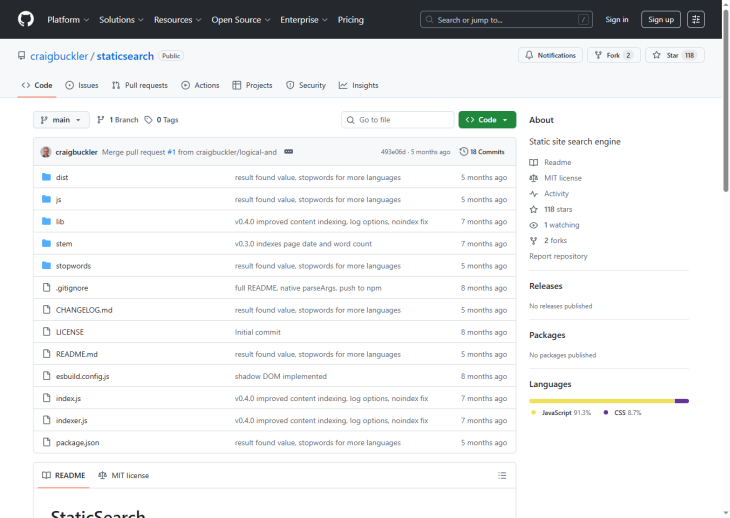Click the JavaScript language bar segment
The width and height of the screenshot is (730, 518).
tap(601, 401)
